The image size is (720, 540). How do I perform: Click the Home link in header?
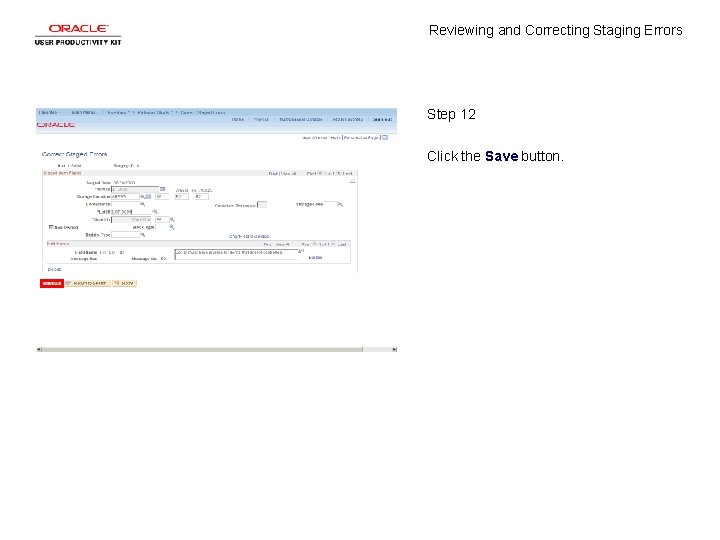tap(237, 119)
